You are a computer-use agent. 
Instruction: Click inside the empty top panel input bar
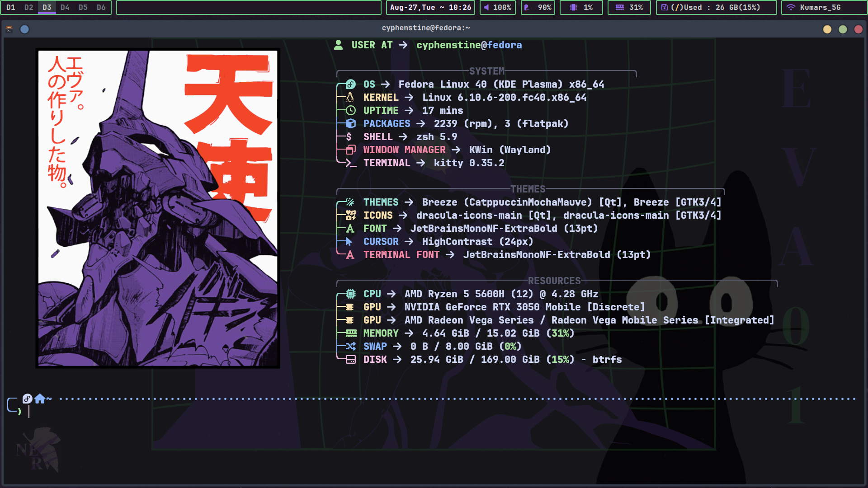pyautogui.click(x=249, y=7)
